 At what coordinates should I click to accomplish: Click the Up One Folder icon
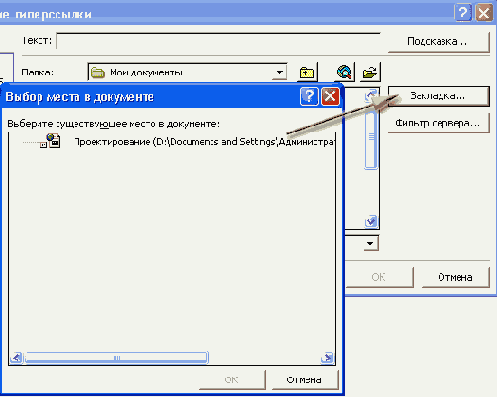(307, 72)
